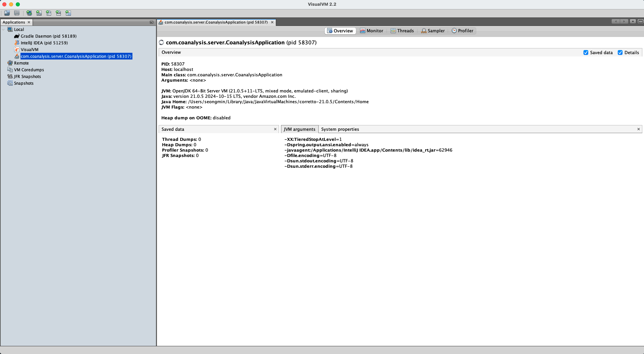Collapse the Local tree node
The height and width of the screenshot is (354, 644).
coord(4,30)
